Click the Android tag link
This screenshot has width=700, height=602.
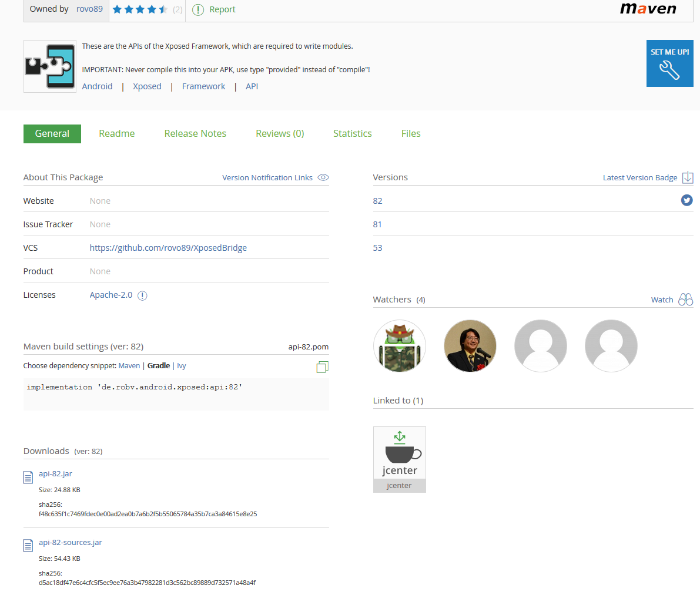click(x=97, y=86)
